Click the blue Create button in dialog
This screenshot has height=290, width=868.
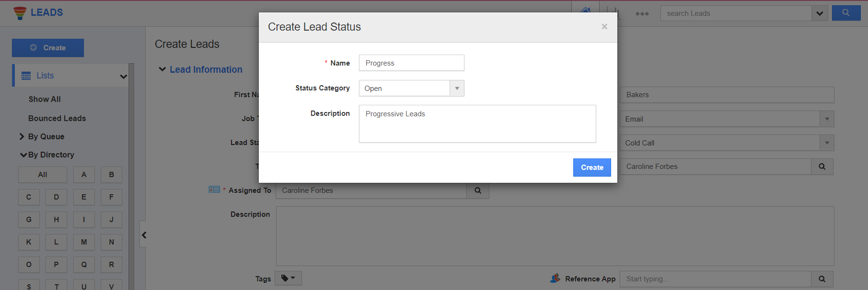coord(592,167)
